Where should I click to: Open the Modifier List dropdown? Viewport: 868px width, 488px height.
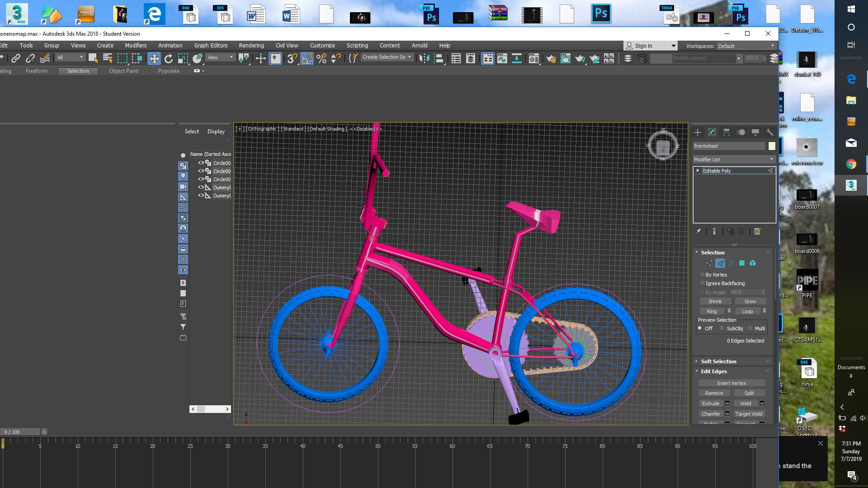coord(734,160)
